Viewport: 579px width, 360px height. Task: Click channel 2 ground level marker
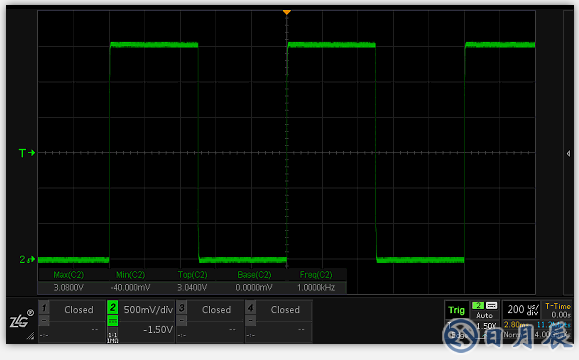(27, 260)
